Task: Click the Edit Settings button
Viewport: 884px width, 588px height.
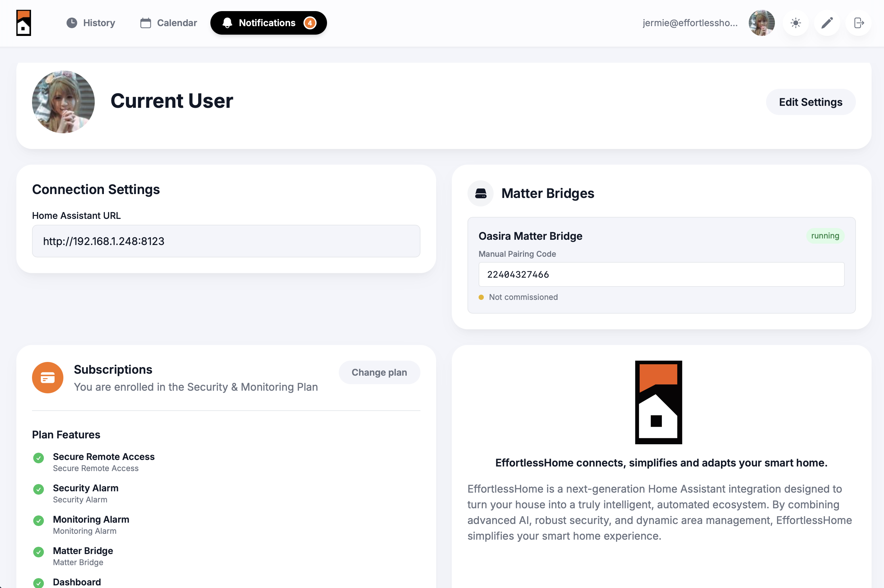Action: click(x=810, y=102)
